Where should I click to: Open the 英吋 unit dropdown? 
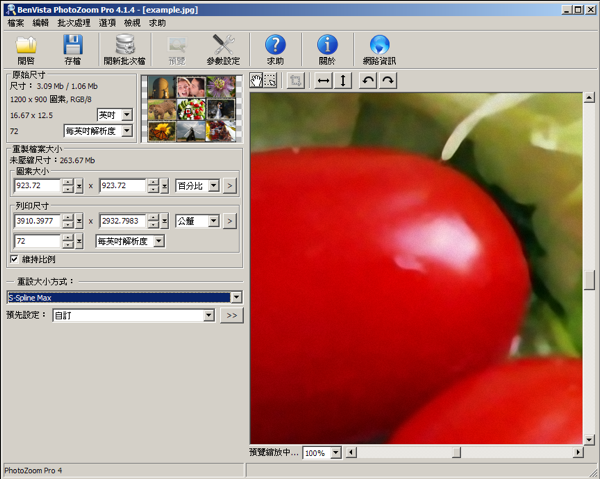127,114
